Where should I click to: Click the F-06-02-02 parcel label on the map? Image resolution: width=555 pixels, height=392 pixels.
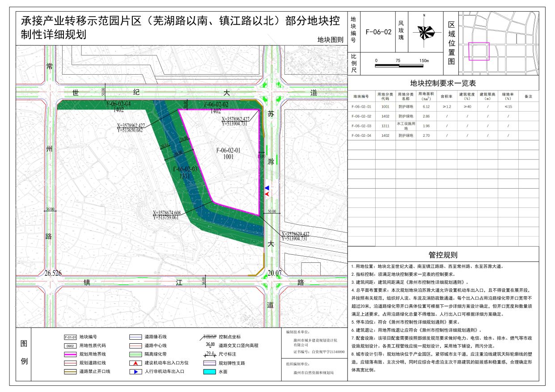[216, 104]
